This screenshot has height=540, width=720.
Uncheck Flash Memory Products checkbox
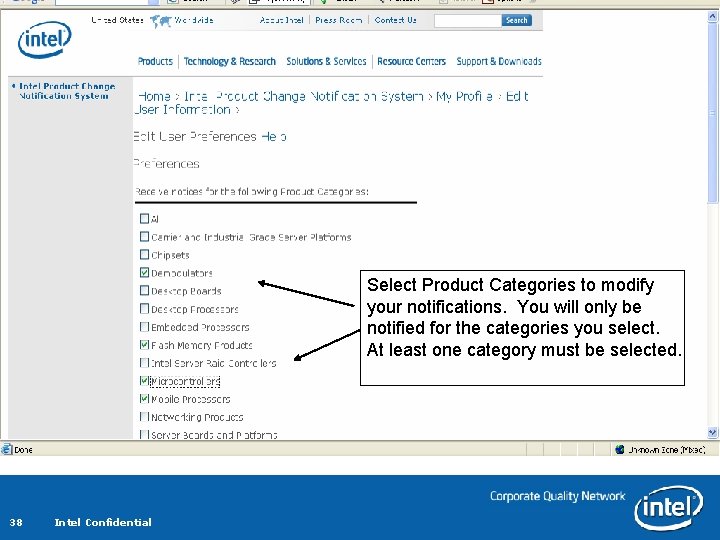pos(145,344)
